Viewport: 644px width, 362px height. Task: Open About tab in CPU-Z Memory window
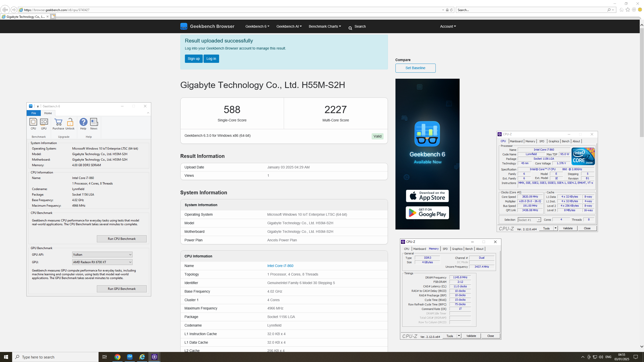pyautogui.click(x=480, y=249)
